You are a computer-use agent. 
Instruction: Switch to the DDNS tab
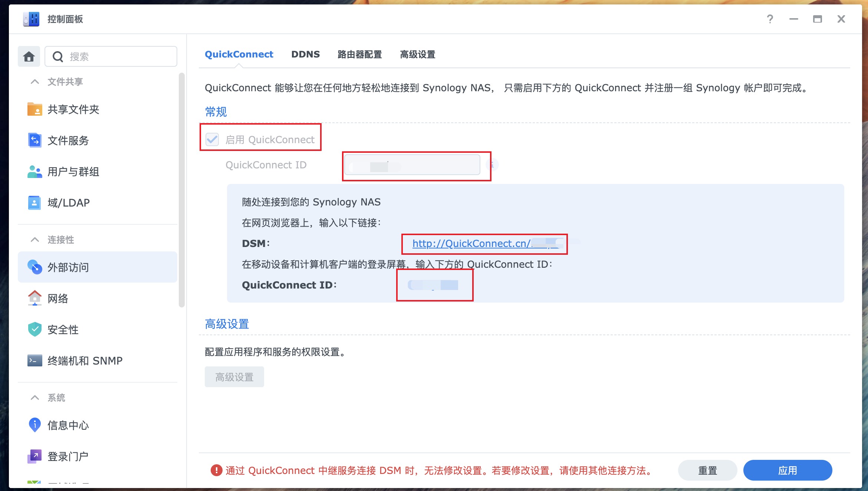[305, 54]
